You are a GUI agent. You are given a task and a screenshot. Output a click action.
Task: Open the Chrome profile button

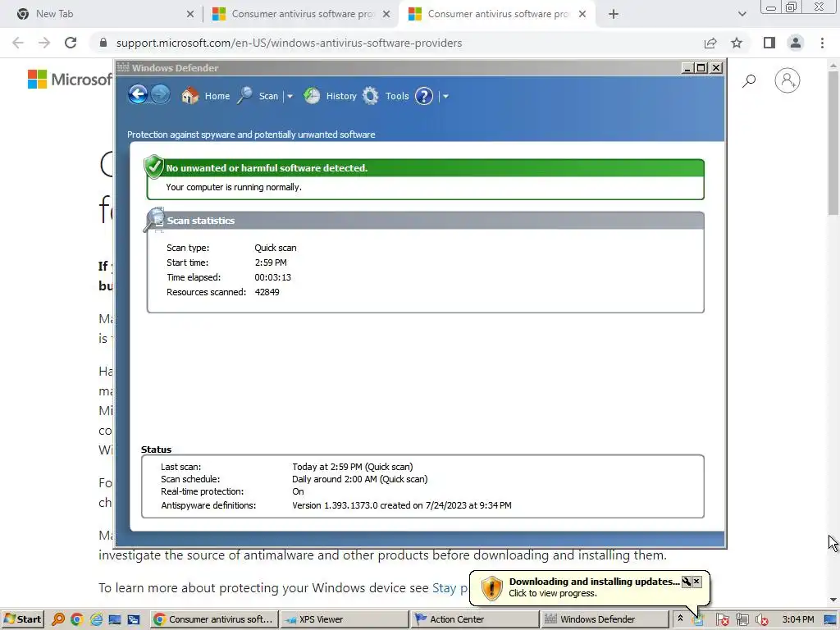796,43
